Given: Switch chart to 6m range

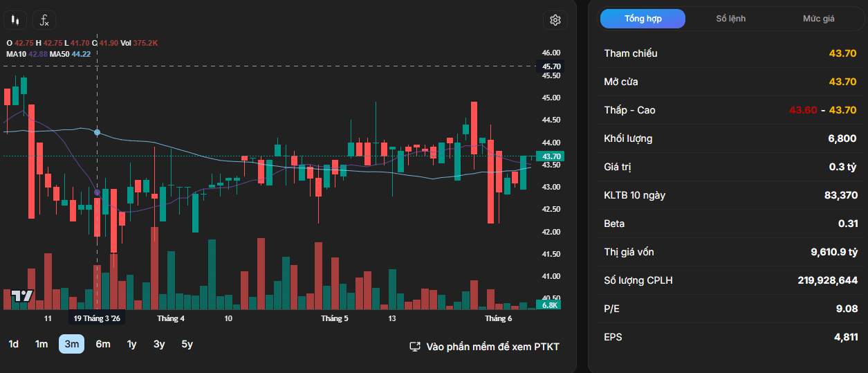Looking at the screenshot, I should coord(102,344).
